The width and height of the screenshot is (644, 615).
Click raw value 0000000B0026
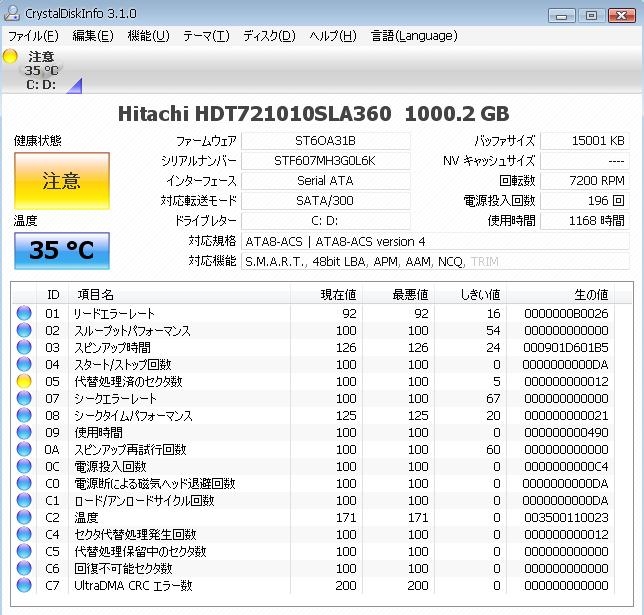pos(566,313)
